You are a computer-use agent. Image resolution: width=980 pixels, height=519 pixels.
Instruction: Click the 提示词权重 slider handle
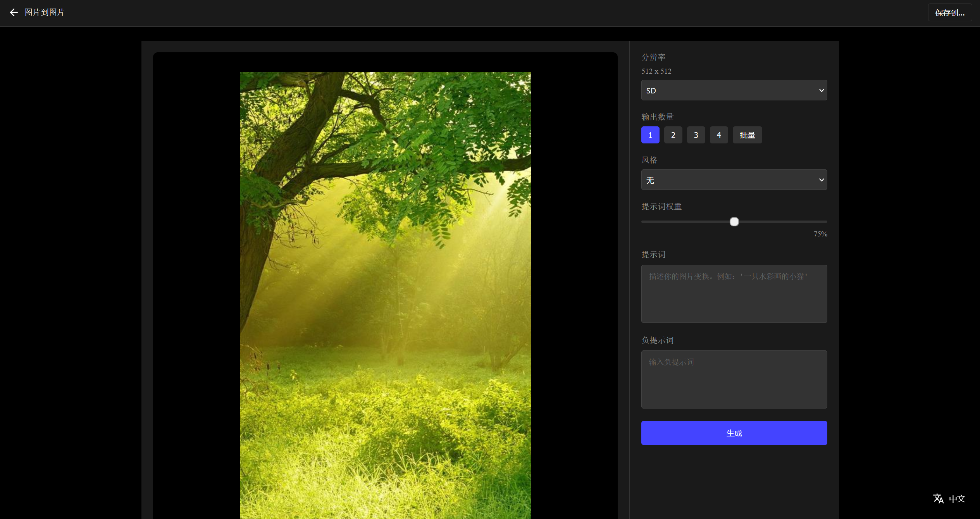[734, 222]
